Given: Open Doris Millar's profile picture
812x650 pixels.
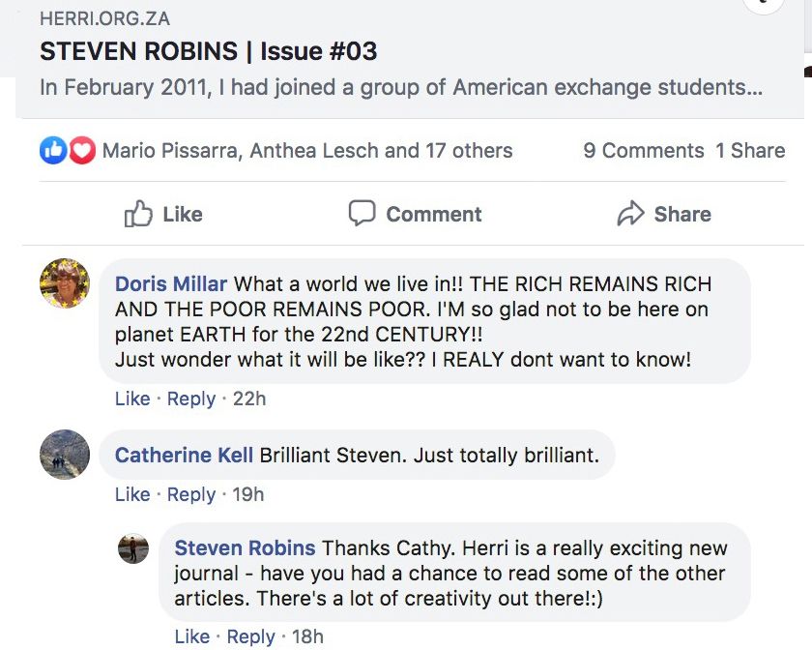Looking at the screenshot, I should 65,284.
